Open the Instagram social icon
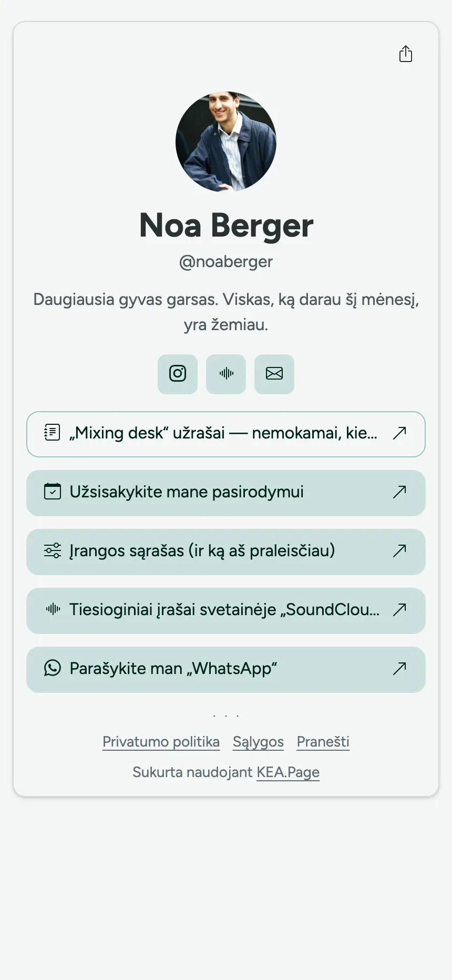452x980 pixels. point(178,374)
